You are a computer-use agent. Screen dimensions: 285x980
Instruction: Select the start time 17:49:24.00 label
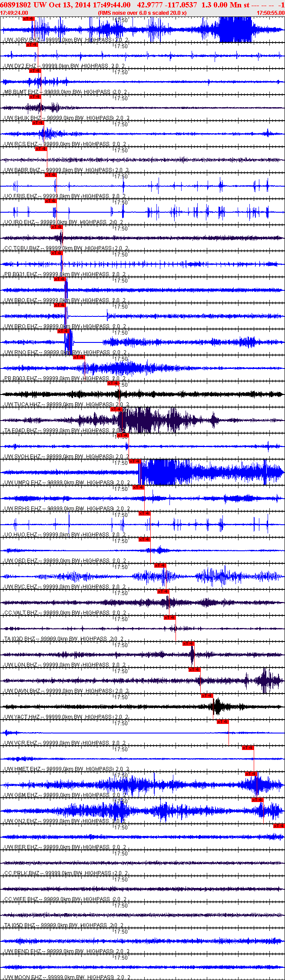coord(14,13)
